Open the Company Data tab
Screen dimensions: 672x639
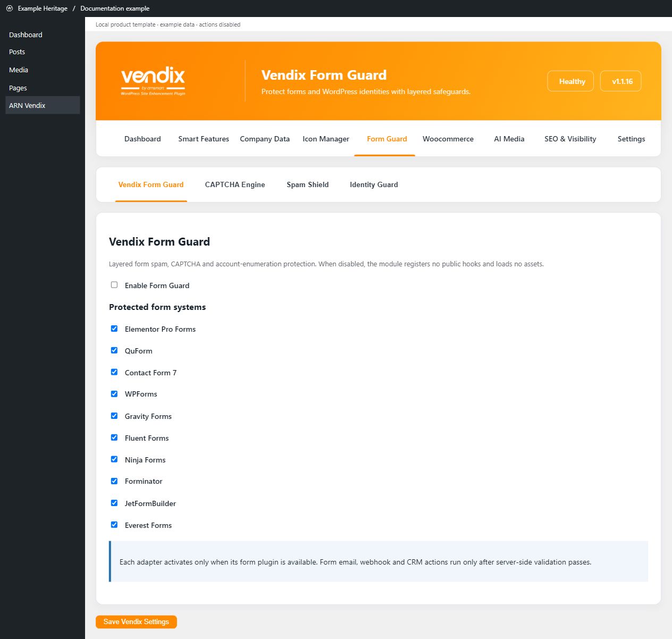[x=265, y=139]
